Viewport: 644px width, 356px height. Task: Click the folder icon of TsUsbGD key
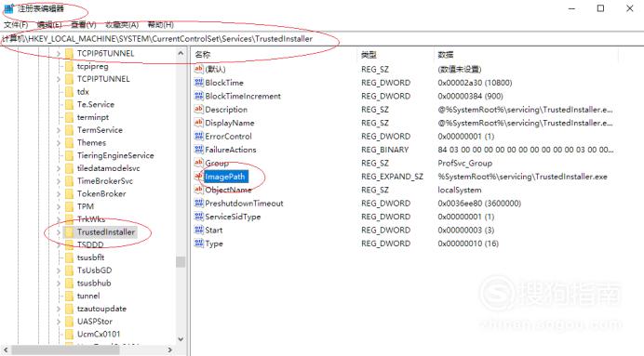[69, 270]
